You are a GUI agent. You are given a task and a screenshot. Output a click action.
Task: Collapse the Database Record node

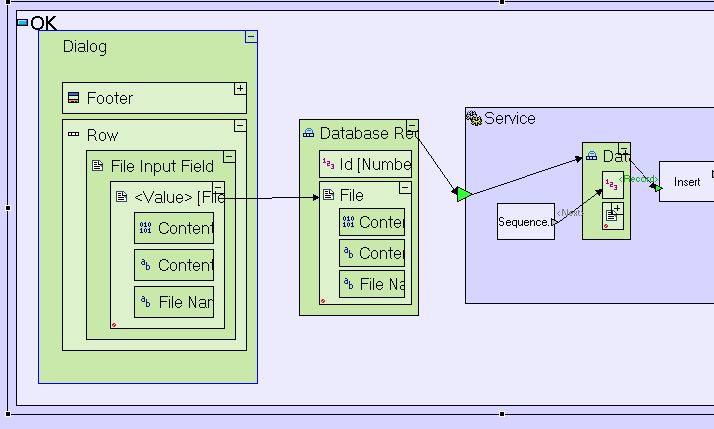tap(412, 126)
